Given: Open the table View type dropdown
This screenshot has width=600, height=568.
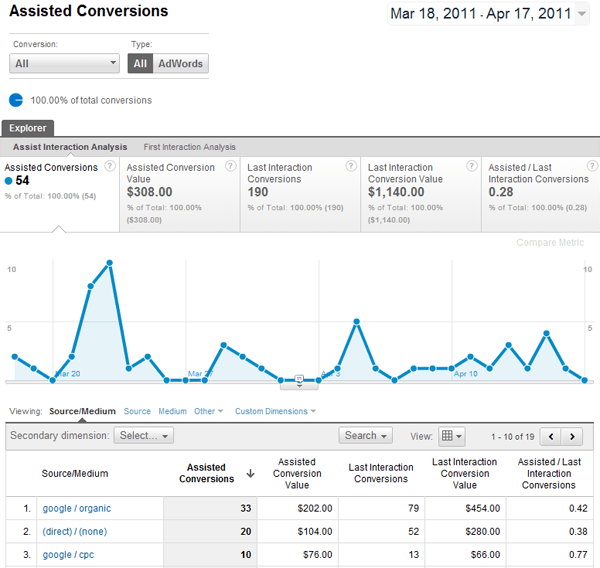Looking at the screenshot, I should point(452,436).
